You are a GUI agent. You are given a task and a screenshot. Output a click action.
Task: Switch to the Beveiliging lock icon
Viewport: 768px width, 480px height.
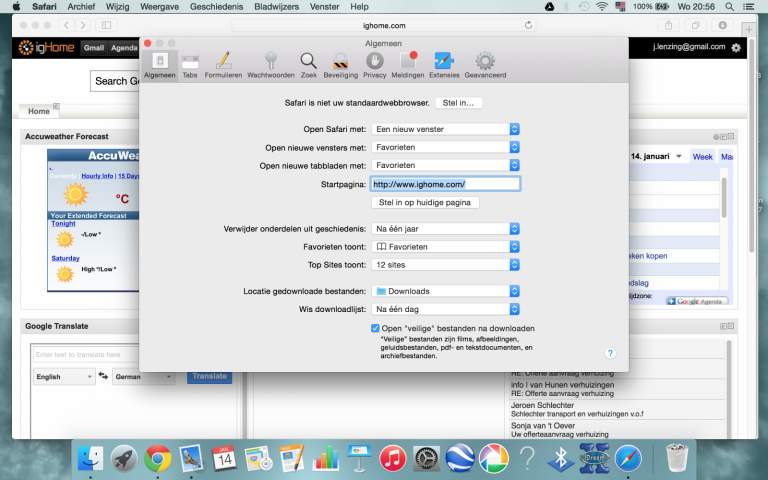coord(340,65)
